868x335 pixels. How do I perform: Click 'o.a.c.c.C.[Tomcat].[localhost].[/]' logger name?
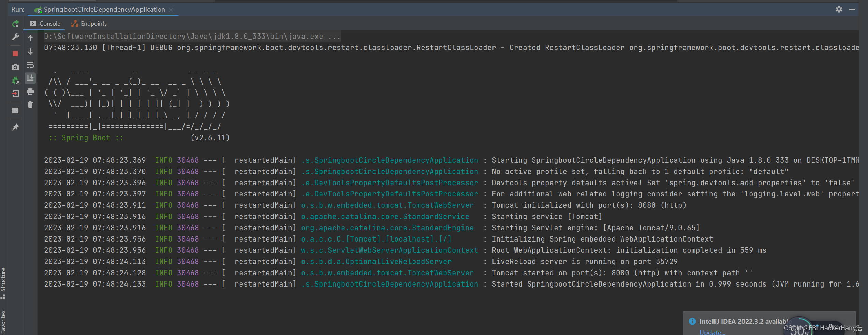(x=376, y=239)
